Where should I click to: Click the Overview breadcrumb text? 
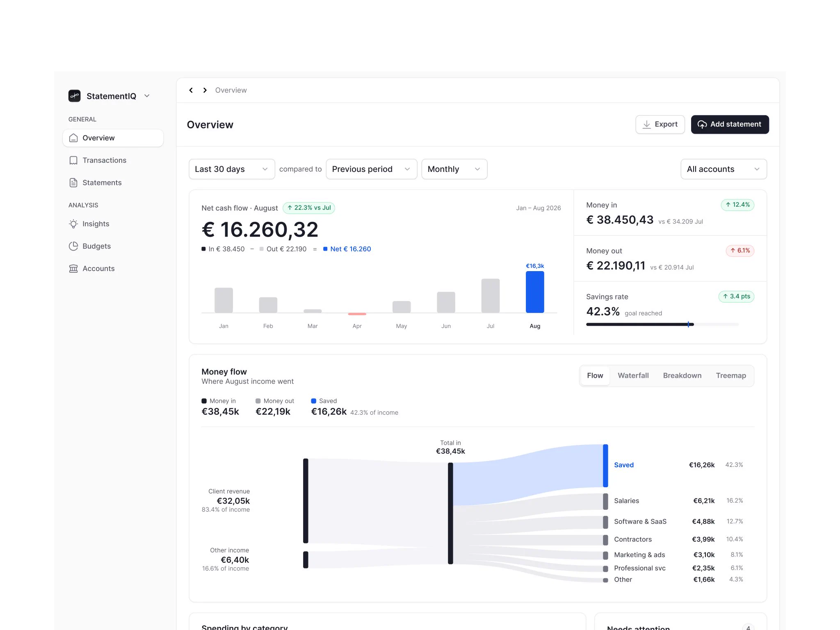point(231,90)
